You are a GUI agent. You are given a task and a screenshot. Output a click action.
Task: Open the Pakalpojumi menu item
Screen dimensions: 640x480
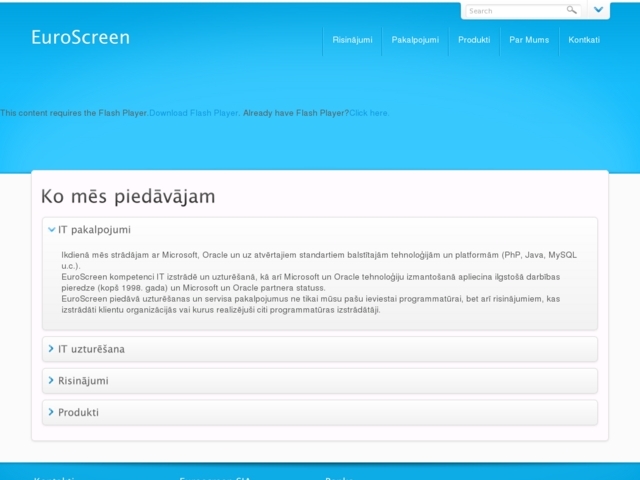[x=415, y=40]
